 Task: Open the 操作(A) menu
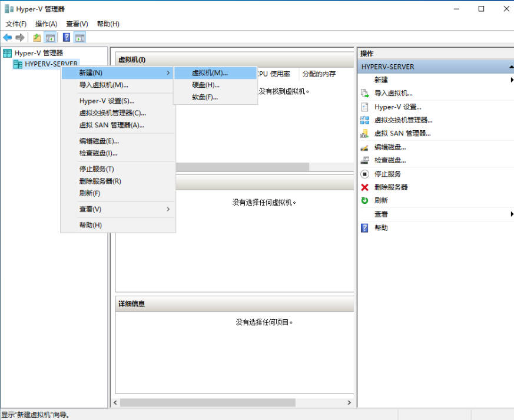pos(47,24)
